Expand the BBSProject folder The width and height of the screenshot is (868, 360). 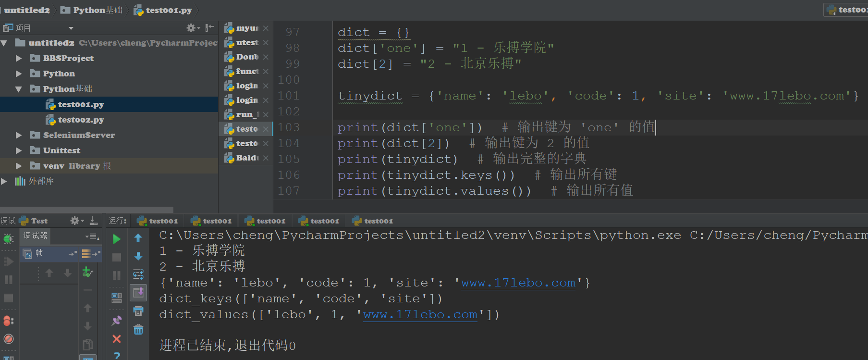tap(19, 58)
